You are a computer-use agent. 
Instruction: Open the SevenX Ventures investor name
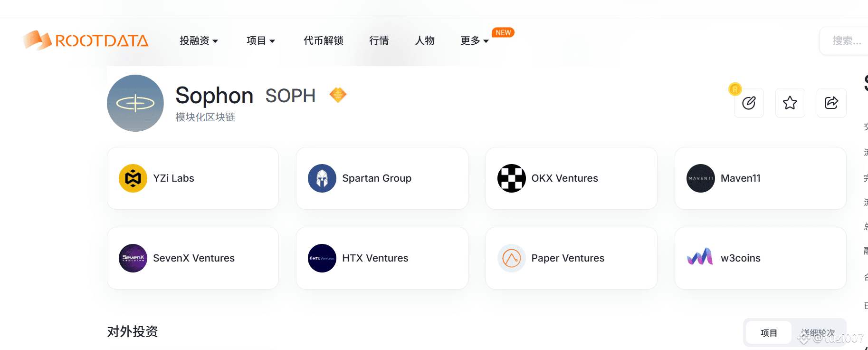(x=194, y=258)
